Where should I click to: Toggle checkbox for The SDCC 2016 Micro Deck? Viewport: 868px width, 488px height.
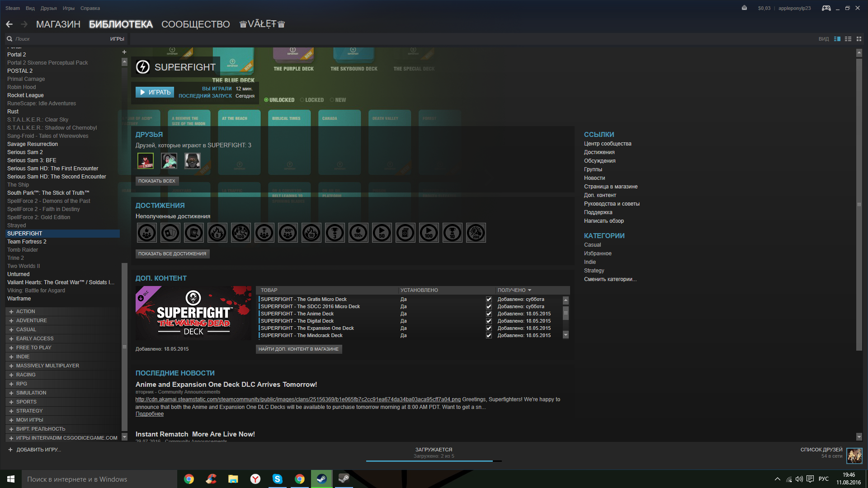pos(489,306)
